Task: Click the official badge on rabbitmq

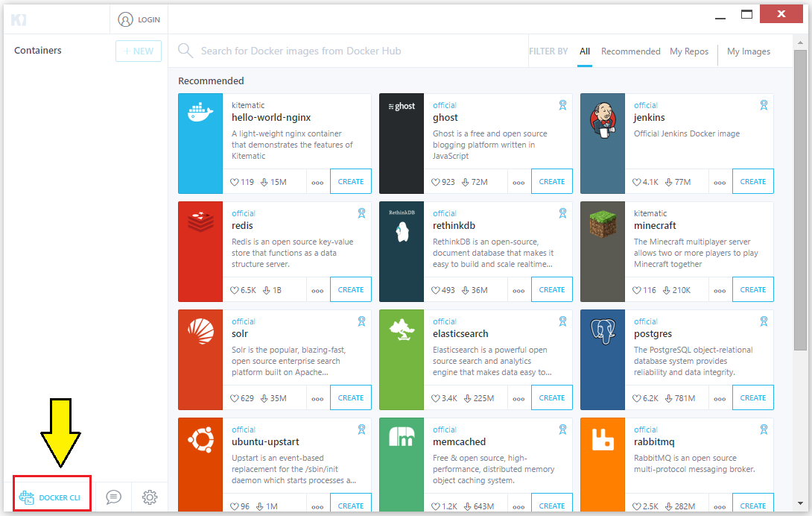Action: point(764,430)
